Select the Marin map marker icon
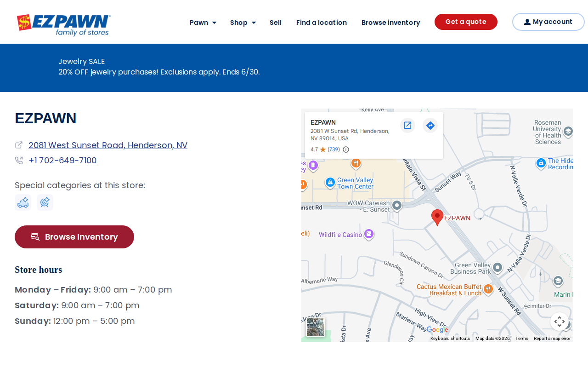588x368 pixels. coord(558,281)
